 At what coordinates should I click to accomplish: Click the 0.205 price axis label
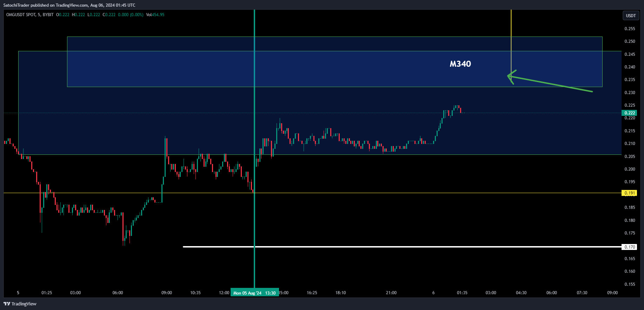click(x=630, y=157)
